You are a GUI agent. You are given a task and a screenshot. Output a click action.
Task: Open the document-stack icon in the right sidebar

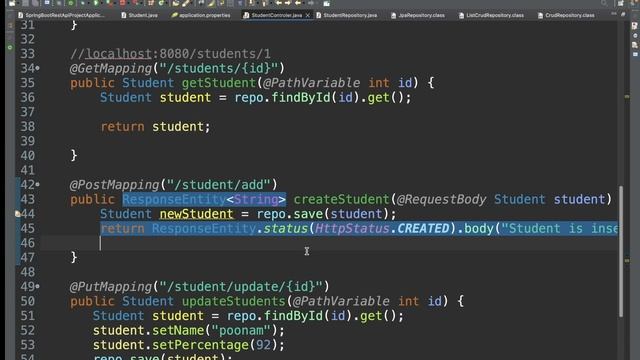pos(635,45)
